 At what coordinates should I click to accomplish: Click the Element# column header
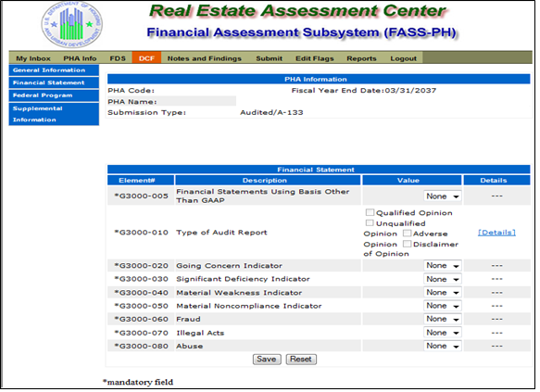point(141,180)
